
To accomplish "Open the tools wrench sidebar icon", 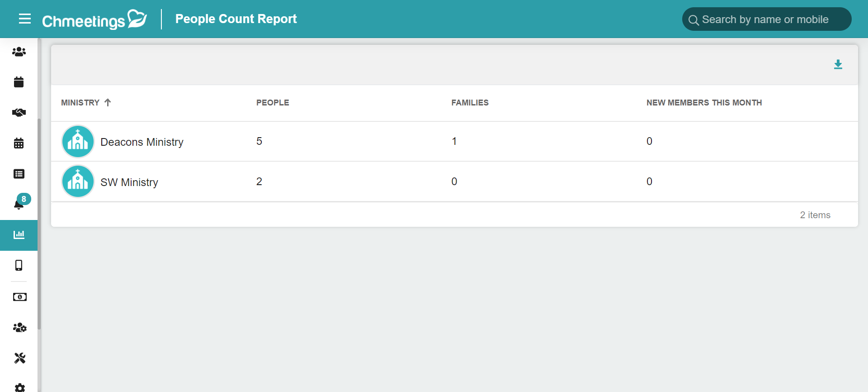I will (19, 358).
